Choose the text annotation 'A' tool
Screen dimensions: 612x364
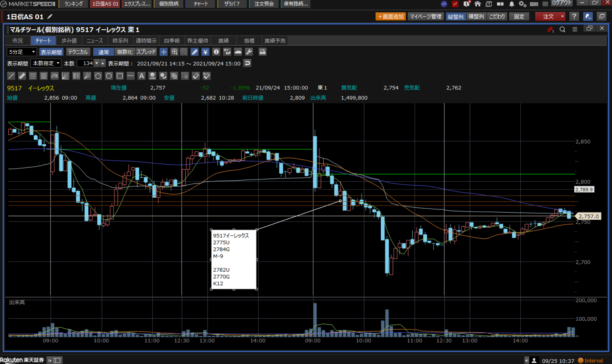click(x=141, y=76)
